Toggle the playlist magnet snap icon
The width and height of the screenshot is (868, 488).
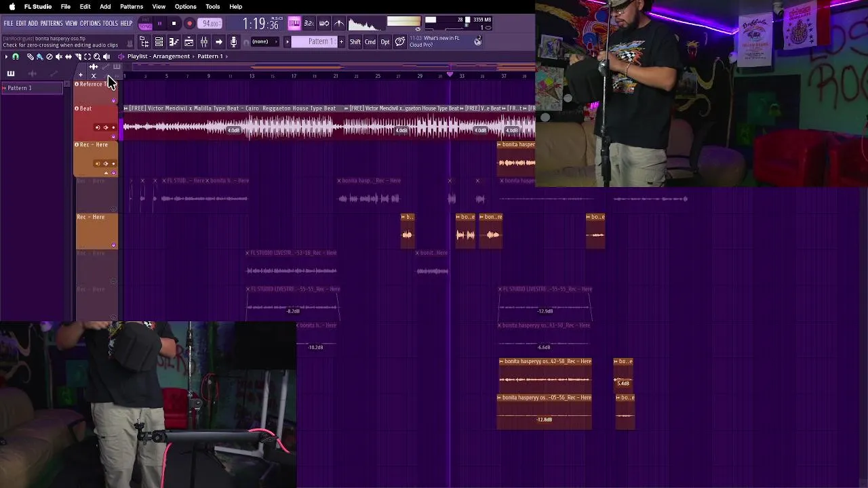(x=15, y=57)
